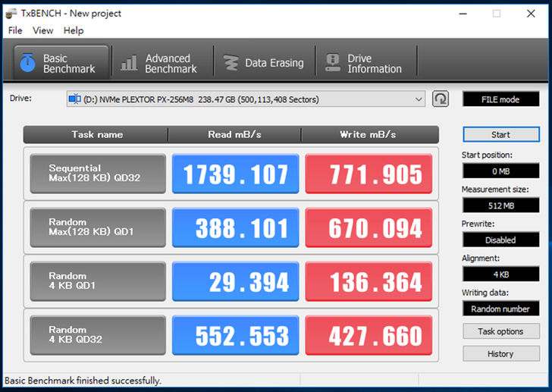Change the Alignment 4 KB setting
Viewport: 552px width, 392px height.
pos(500,274)
